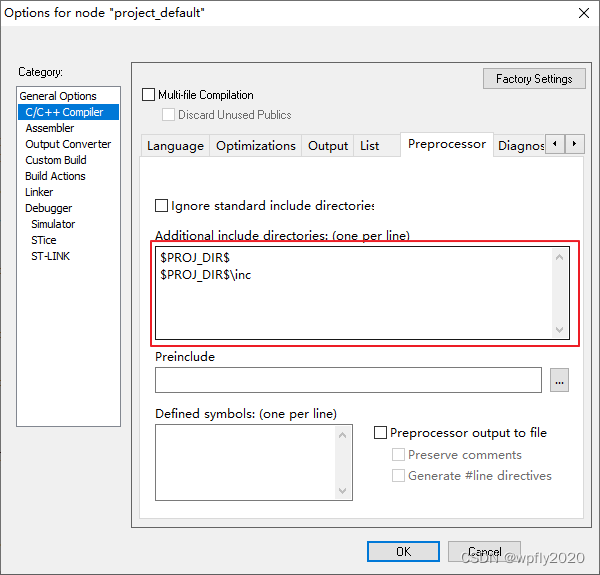Open Simulator debugger settings
Viewport: 600px width, 575px height.
coord(53,224)
